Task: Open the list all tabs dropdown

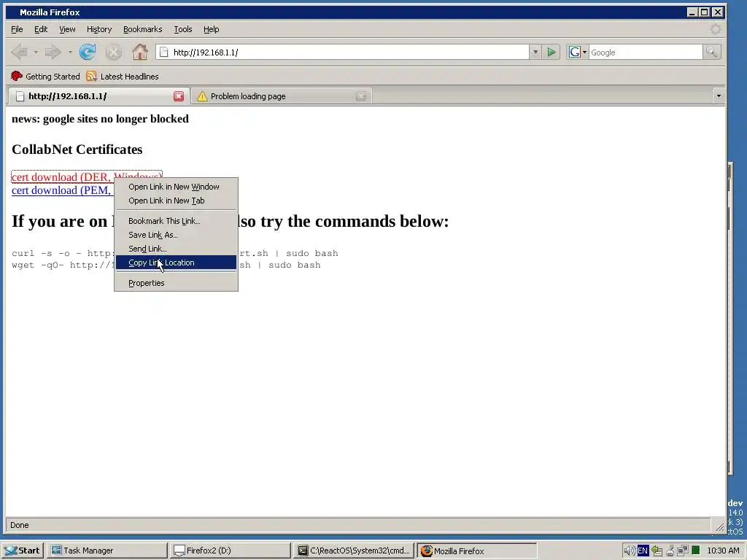Action: pos(719,96)
